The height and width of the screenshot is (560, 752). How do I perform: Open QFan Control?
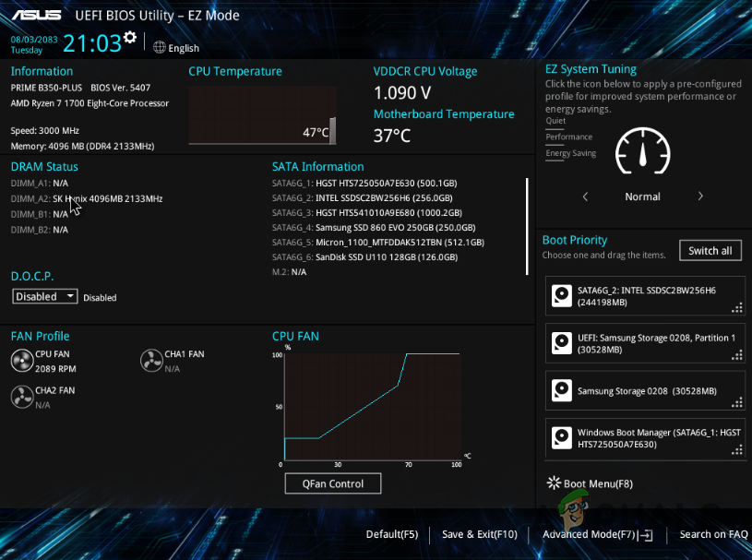[332, 483]
